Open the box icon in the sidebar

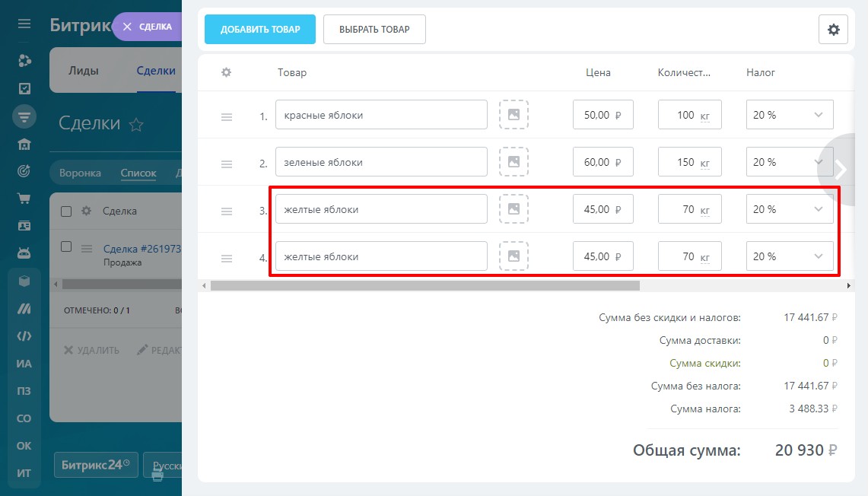(x=24, y=281)
